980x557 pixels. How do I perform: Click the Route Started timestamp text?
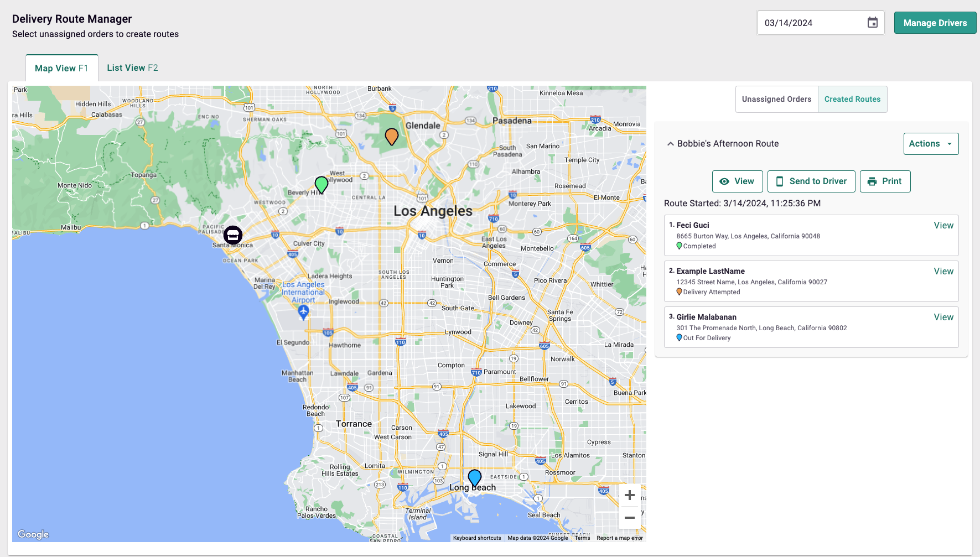742,204
